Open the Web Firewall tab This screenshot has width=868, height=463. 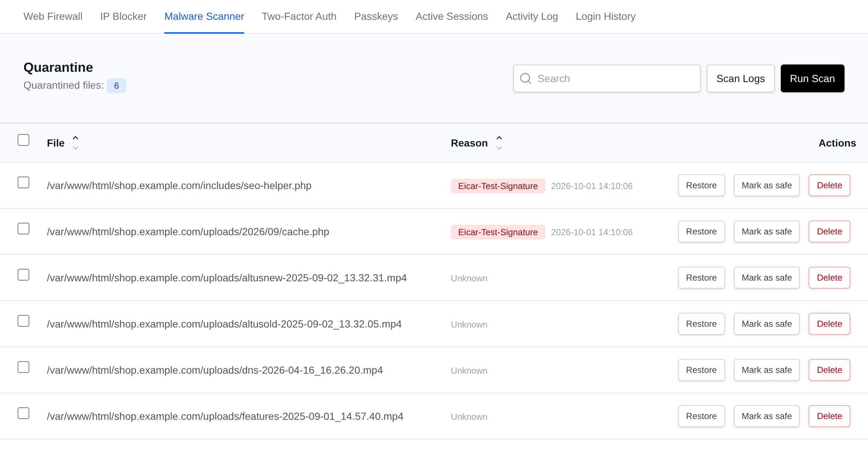[53, 16]
